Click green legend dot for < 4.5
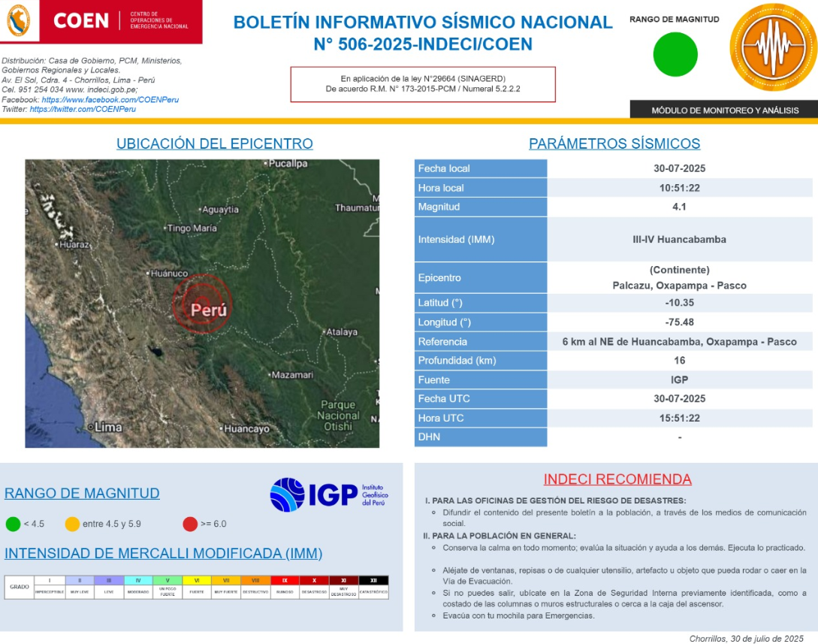Screen dimensions: 818x644 click(x=13, y=524)
